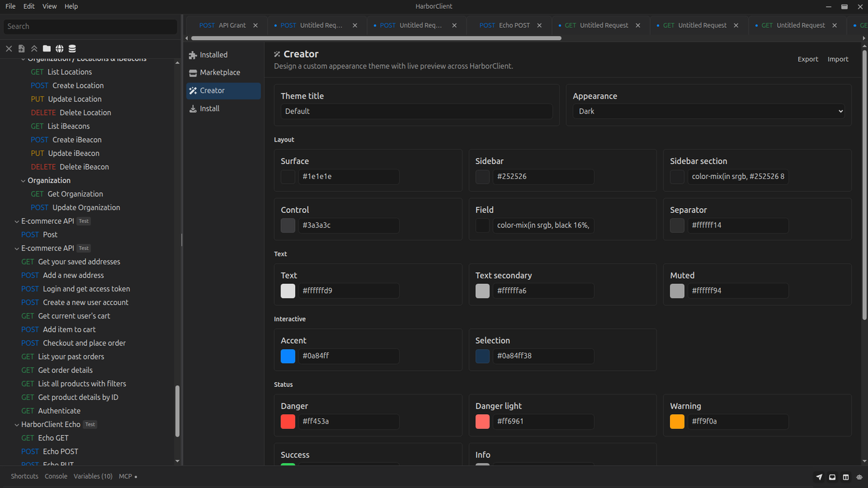This screenshot has width=868, height=488.
Task: Close the Echo POST tab
Action: 540,25
